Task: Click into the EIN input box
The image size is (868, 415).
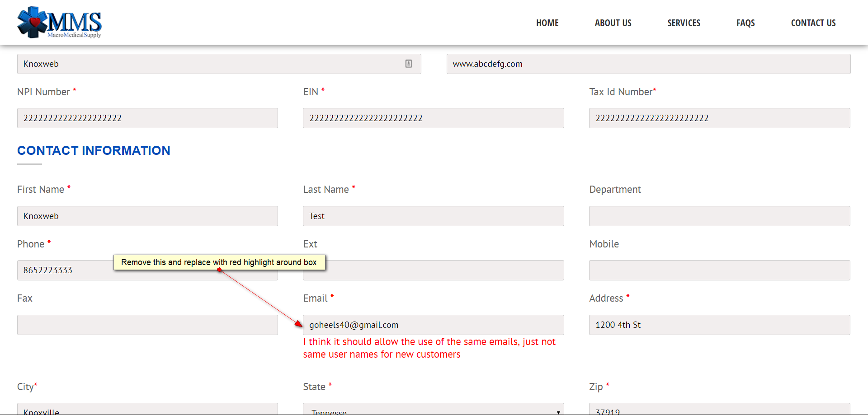Action: click(x=433, y=118)
